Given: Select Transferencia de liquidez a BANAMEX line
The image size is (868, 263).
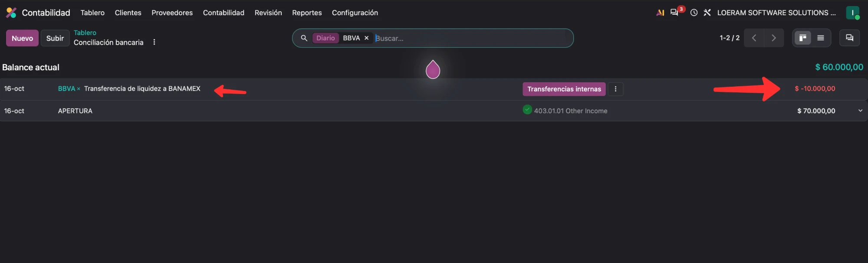Looking at the screenshot, I should [x=142, y=88].
